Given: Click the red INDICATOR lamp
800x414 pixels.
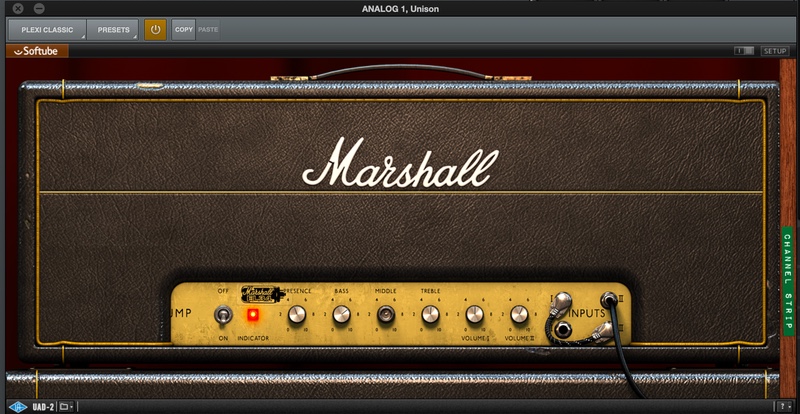Looking at the screenshot, I should (253, 315).
